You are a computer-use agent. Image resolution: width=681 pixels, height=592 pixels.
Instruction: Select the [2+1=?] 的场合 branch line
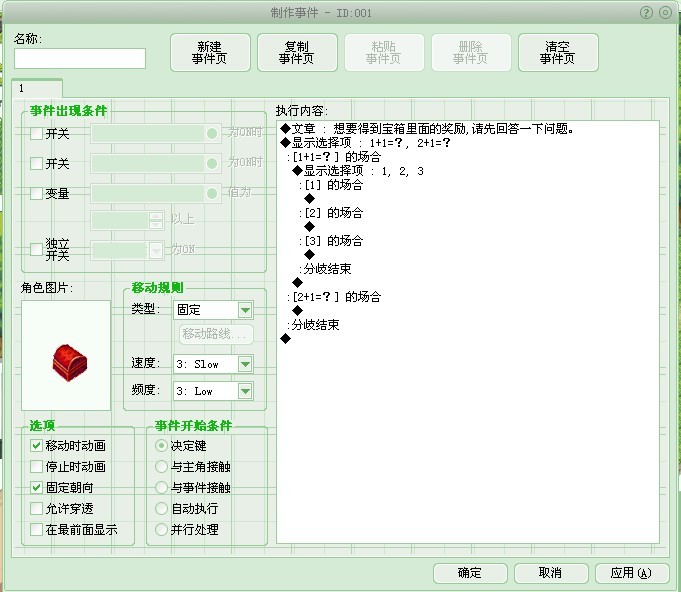point(334,297)
